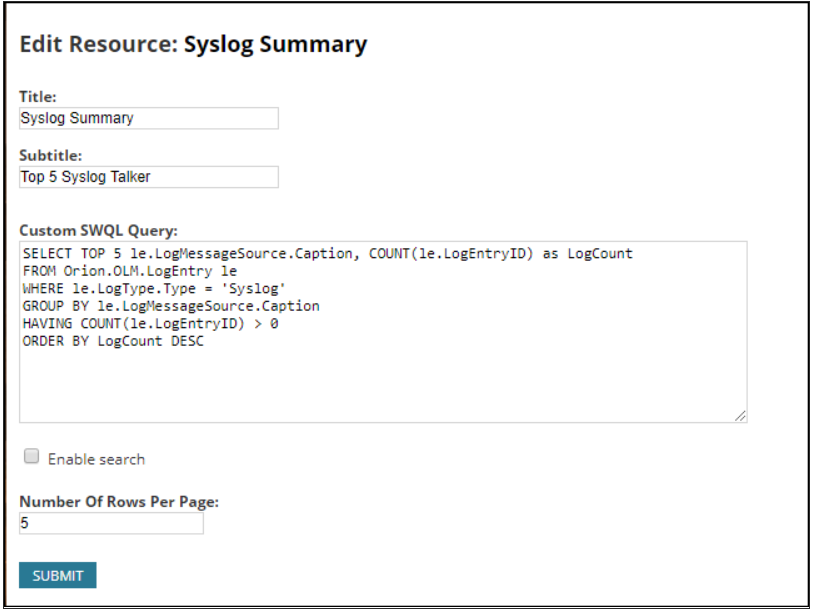Click inside the Title input field

[x=147, y=118]
